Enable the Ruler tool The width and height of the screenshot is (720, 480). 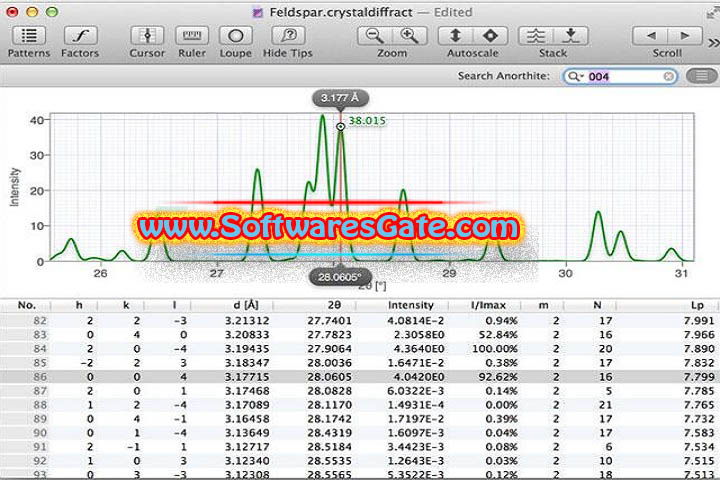coord(192,36)
